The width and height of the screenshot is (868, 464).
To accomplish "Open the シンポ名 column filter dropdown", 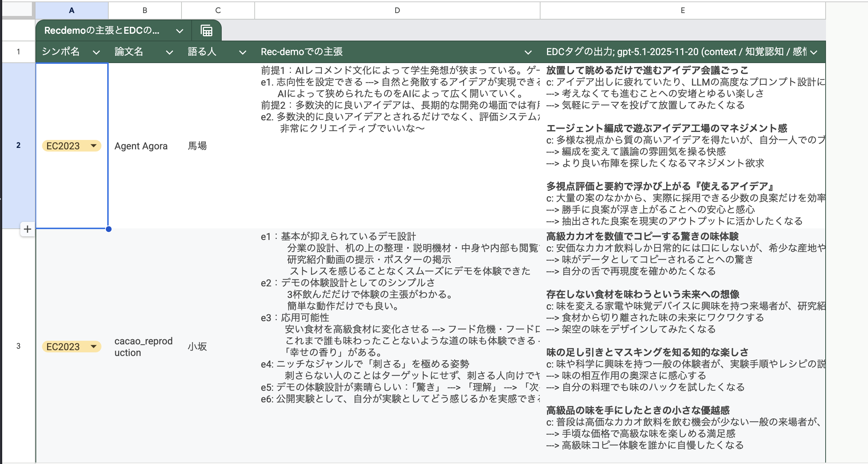I will pos(96,52).
